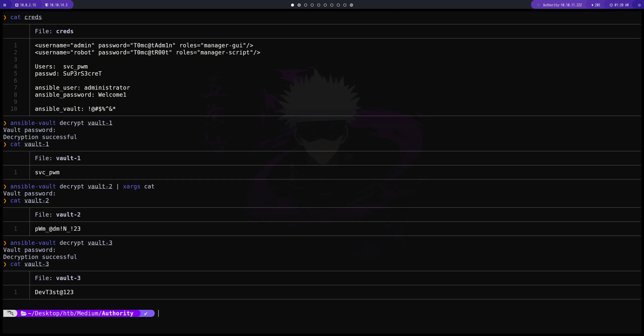Click the underlined vault-2 link
The height and width of the screenshot is (336, 644).
(100, 186)
